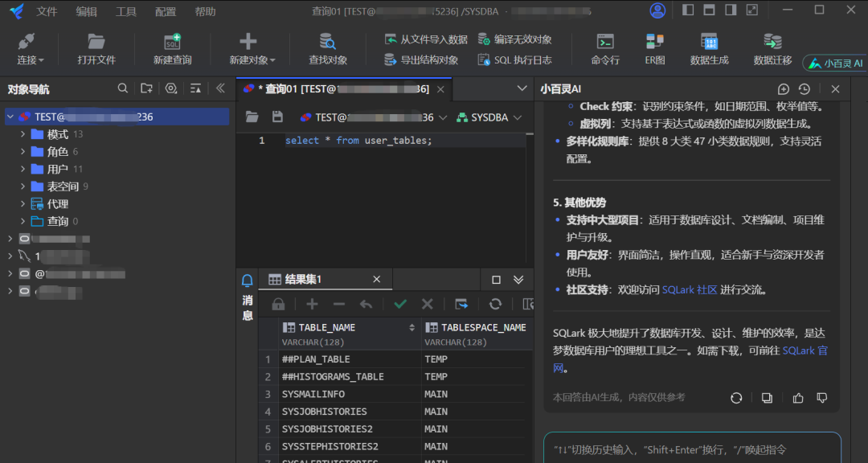
Task: Open the user account avatar icon
Action: point(657,10)
